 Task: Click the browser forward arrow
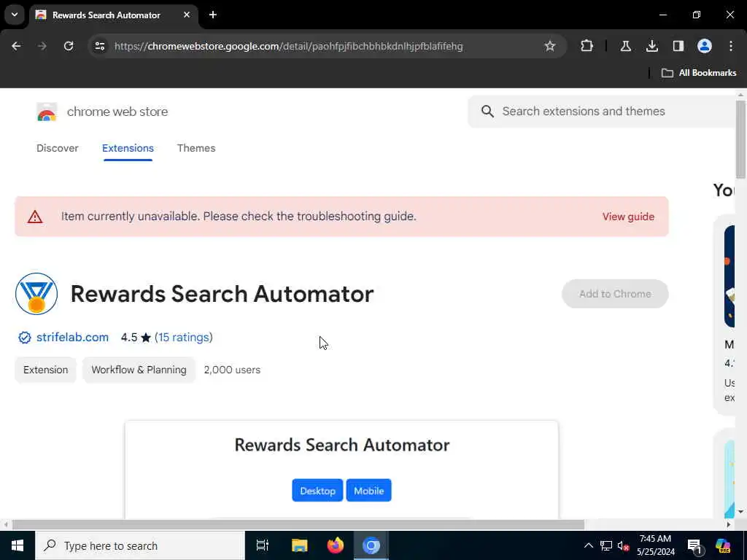click(x=42, y=46)
